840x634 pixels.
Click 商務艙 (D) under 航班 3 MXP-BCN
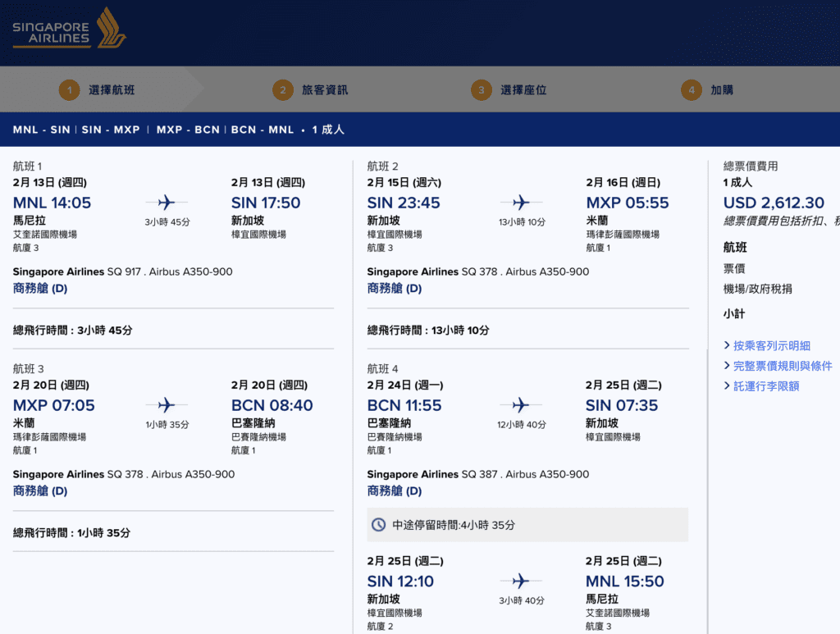40,490
